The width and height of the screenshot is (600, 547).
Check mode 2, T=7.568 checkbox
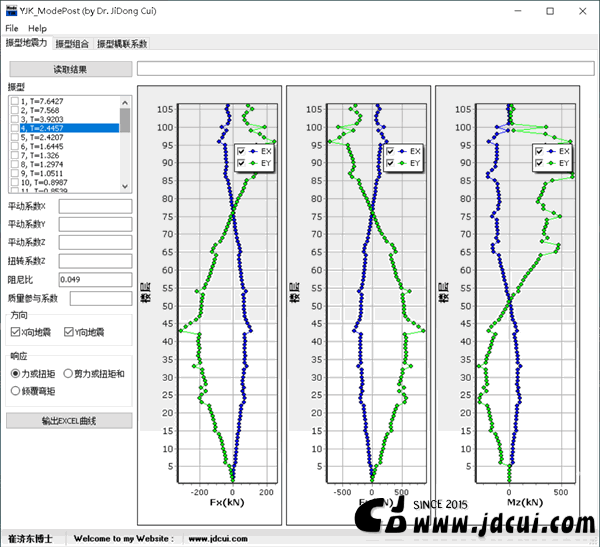coord(15,110)
